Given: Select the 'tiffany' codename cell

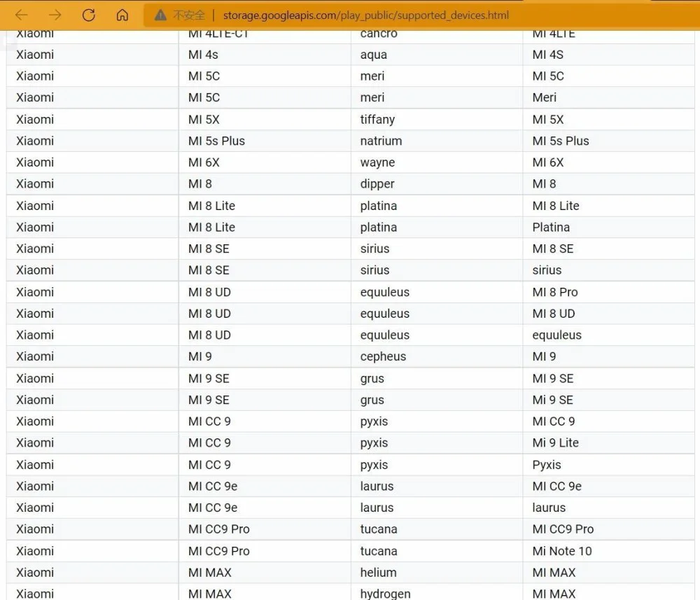Looking at the screenshot, I should (437, 119).
